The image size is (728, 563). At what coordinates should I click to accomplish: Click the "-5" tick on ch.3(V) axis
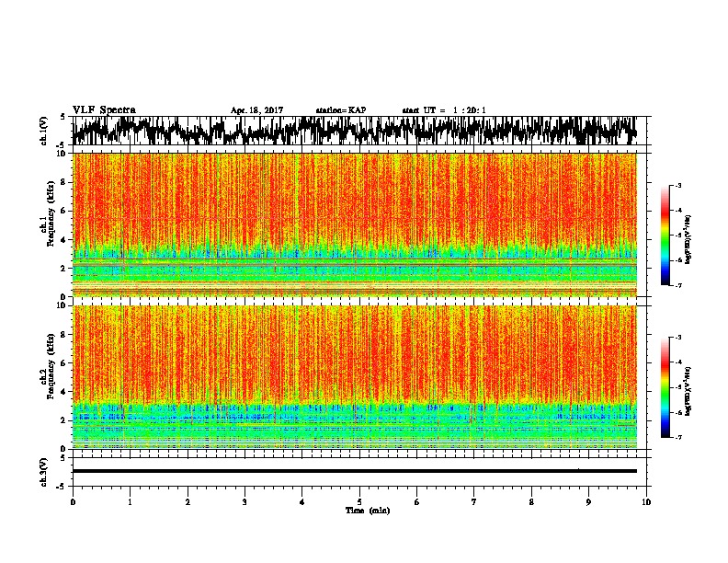pyautogui.click(x=63, y=487)
